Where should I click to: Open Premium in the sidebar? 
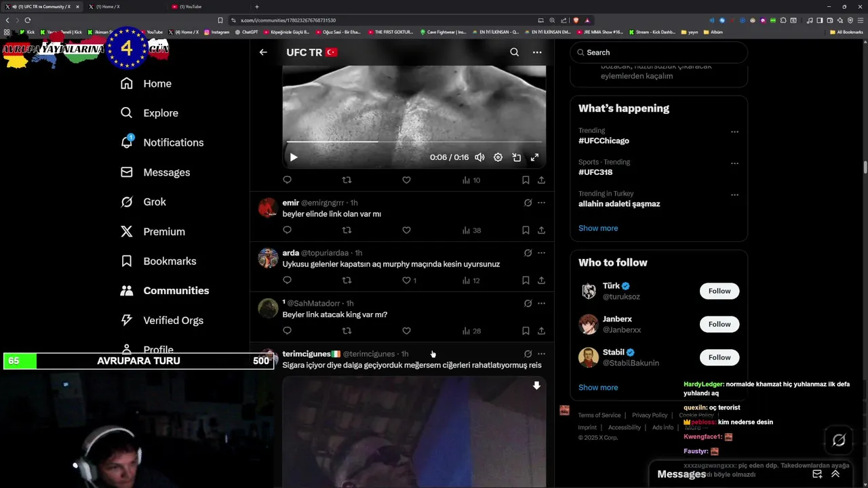click(153, 232)
